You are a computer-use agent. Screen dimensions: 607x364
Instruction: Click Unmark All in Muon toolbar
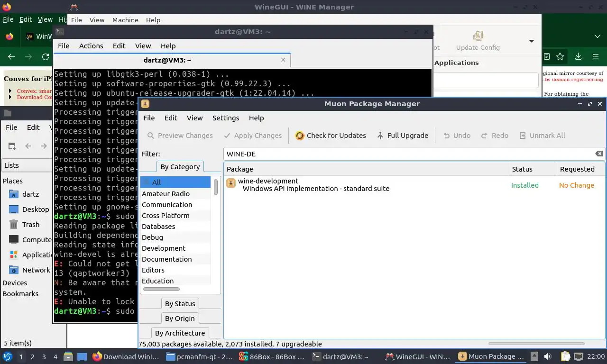click(x=542, y=136)
